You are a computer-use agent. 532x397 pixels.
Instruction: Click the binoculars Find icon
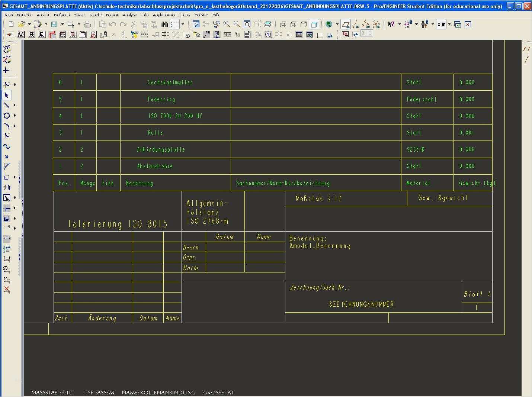pyautogui.click(x=164, y=25)
